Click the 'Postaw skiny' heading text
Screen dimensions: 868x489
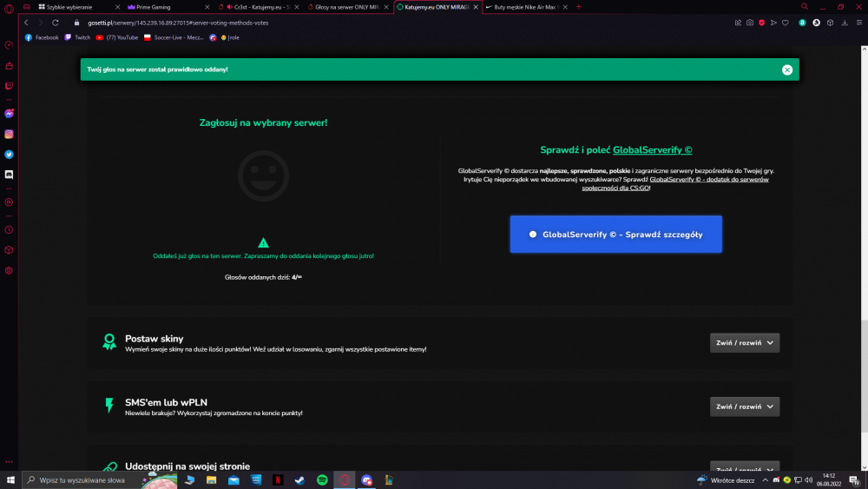[x=154, y=339]
